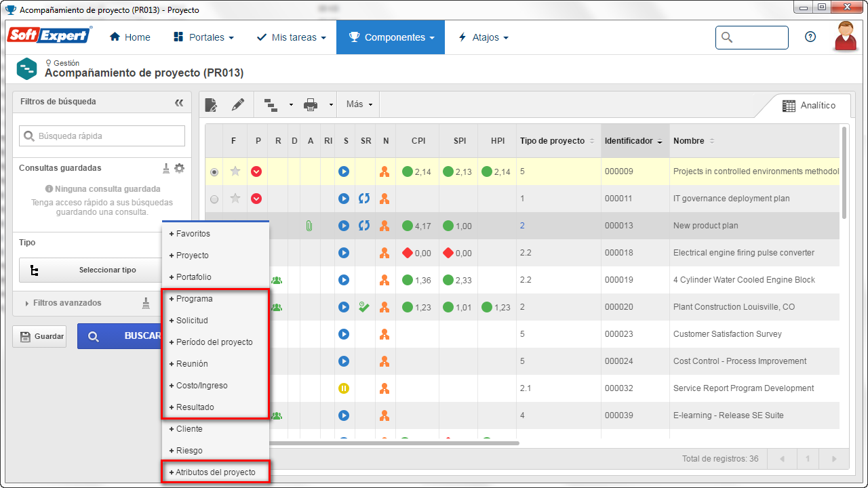Add Costo/Ingreso filter from menu

[215, 386]
